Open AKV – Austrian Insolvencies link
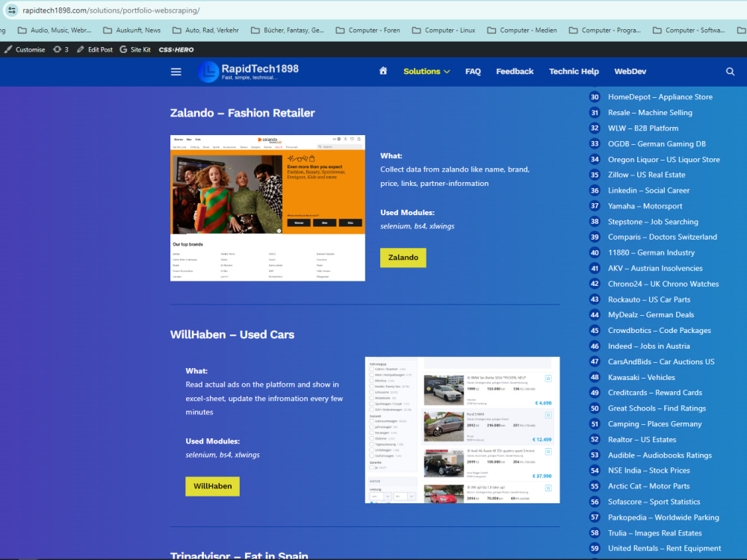 pos(655,269)
